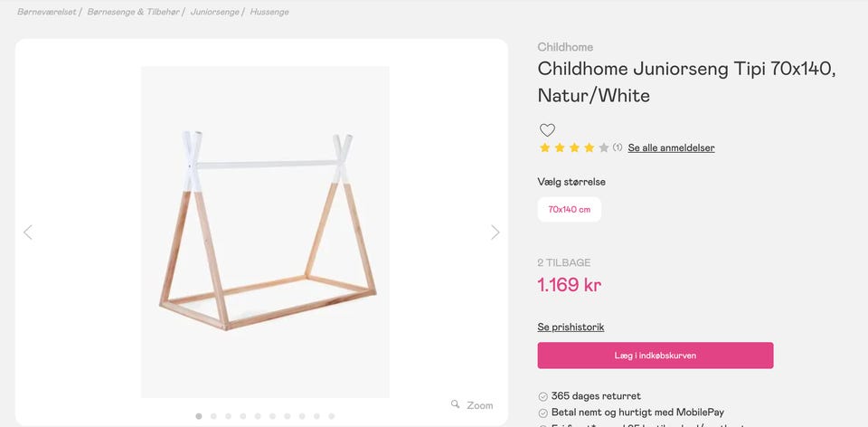
Task: Select the last image carousel dot
Action: click(332, 416)
